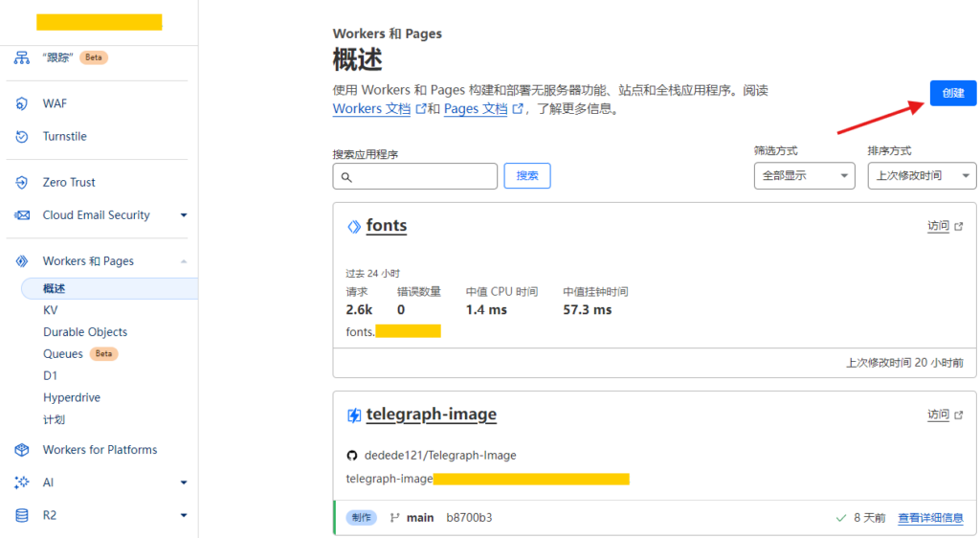
Task: Click commit hash b8700b3
Action: pos(469,517)
